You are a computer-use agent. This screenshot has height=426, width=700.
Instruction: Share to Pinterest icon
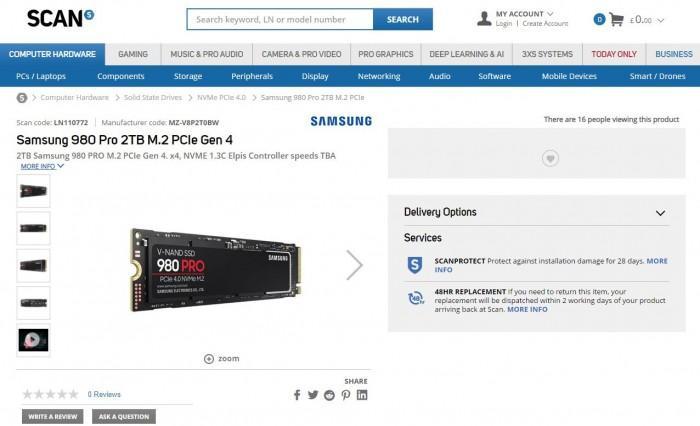point(346,395)
